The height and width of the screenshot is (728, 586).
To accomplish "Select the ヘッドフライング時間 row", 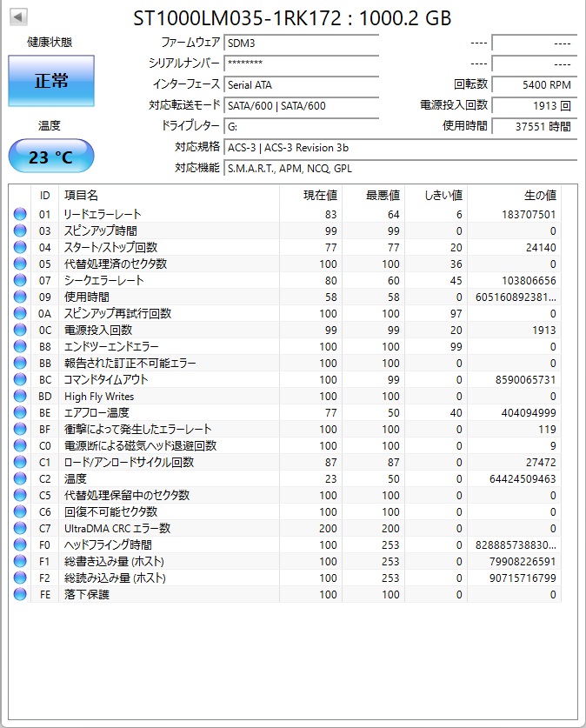I will (285, 544).
